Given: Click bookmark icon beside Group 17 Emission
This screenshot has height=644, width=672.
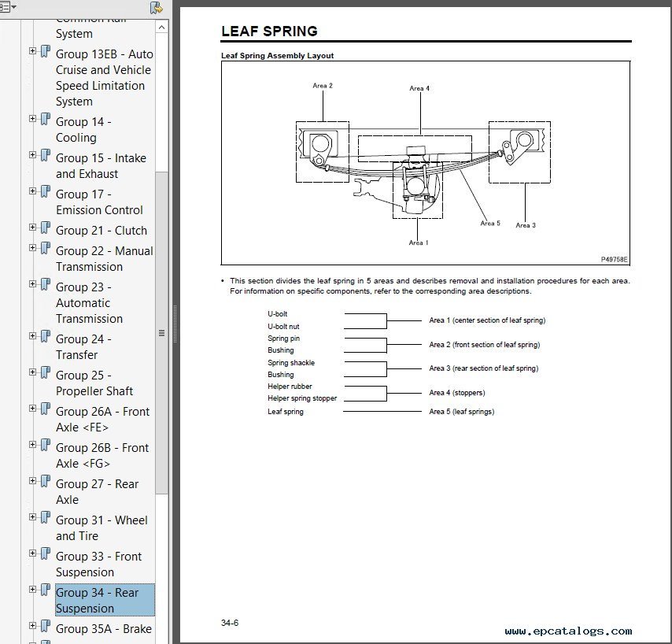Looking at the screenshot, I should [46, 192].
